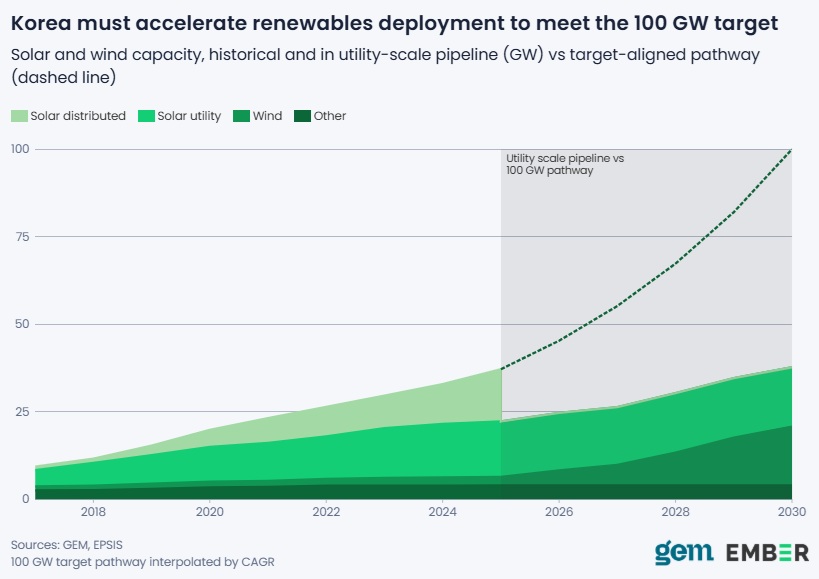Click the 100 y-axis value label
The image size is (819, 579).
click(20, 149)
